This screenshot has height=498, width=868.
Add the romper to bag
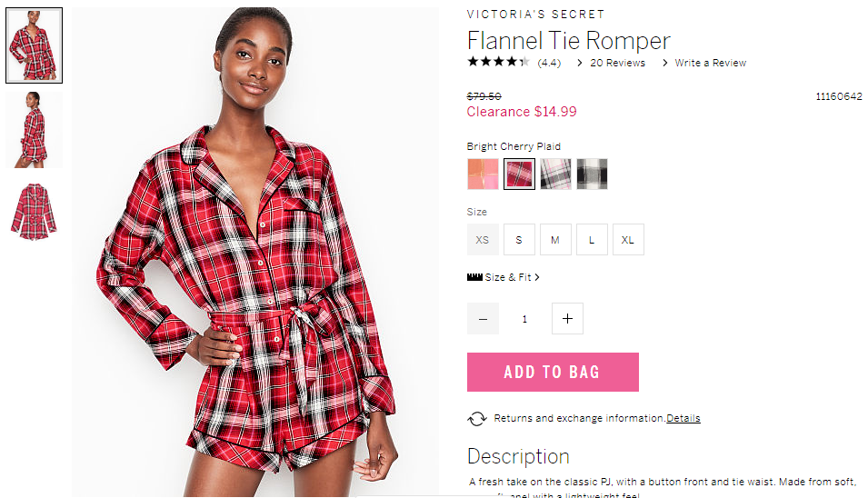click(x=553, y=372)
